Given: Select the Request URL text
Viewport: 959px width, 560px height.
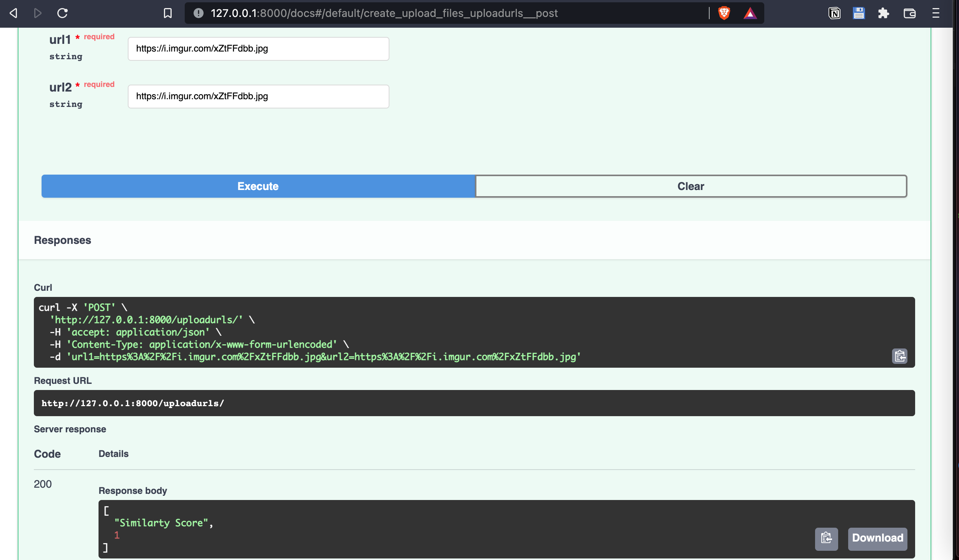Looking at the screenshot, I should coord(133,403).
